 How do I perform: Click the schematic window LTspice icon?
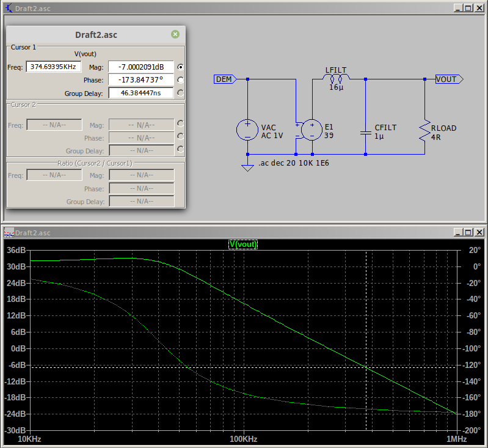tap(9, 9)
